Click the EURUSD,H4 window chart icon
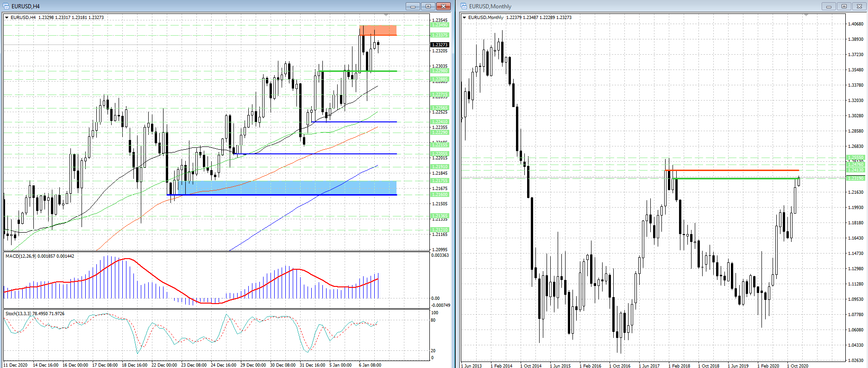The width and height of the screenshot is (868, 368). [6, 6]
